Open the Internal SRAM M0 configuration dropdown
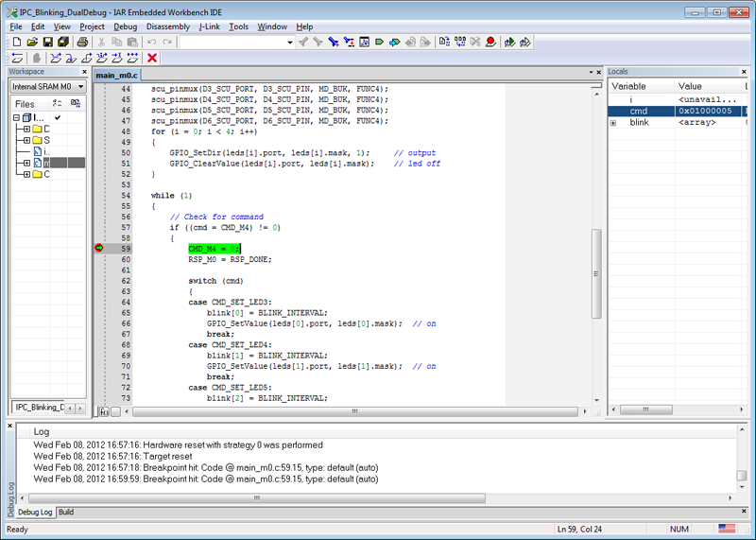The width and height of the screenshot is (756, 540). 48,86
